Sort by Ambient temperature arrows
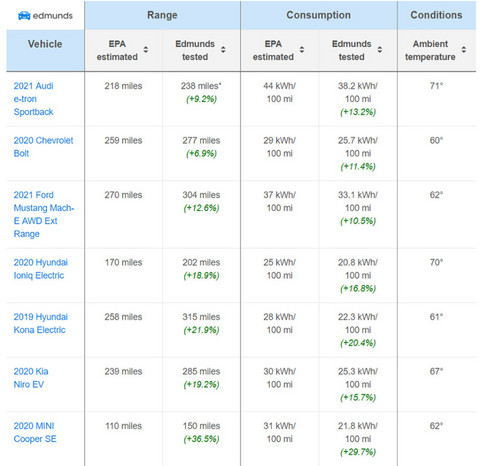 click(464, 50)
